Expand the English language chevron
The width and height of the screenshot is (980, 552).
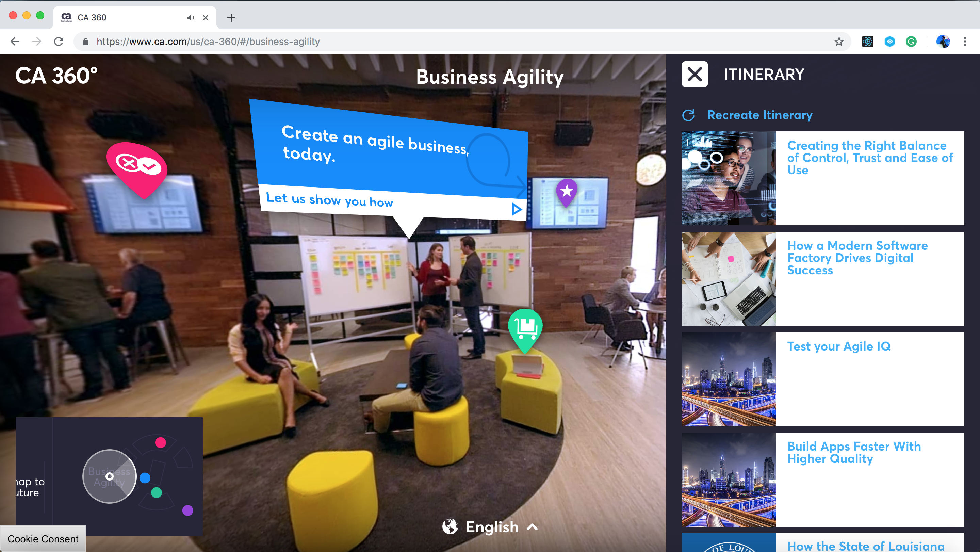[532, 527]
